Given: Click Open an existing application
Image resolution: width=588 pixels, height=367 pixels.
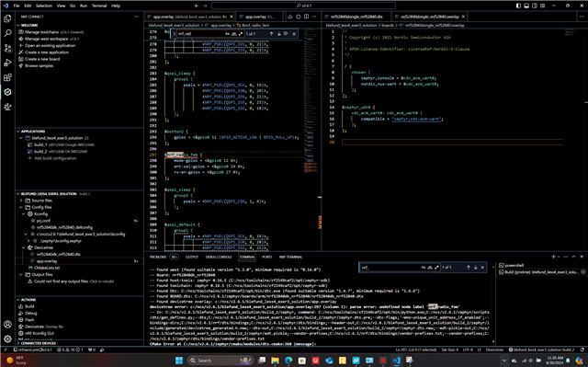Looking at the screenshot, I should (x=50, y=45).
